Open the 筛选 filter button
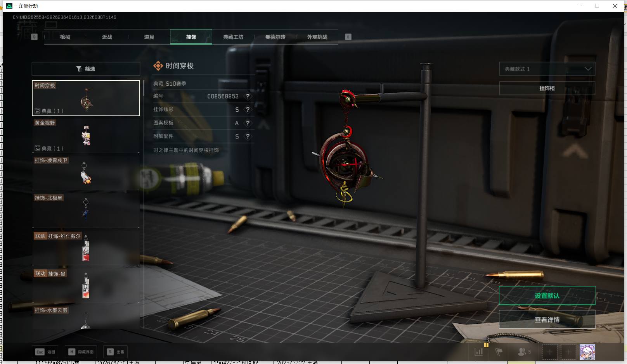627x364 pixels. coord(86,69)
